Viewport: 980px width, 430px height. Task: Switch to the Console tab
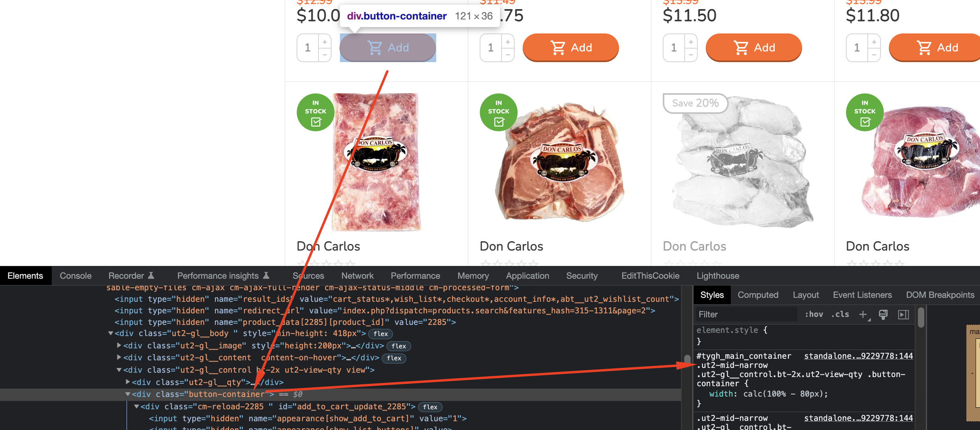76,276
